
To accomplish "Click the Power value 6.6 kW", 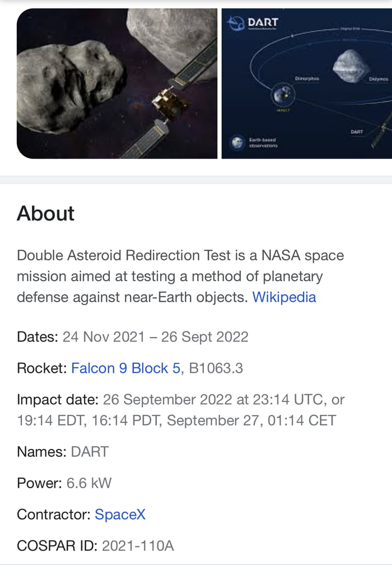I will [x=89, y=483].
